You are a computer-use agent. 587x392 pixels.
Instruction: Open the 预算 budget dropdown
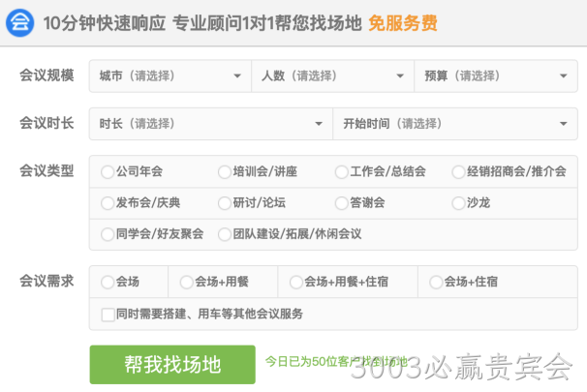pyautogui.click(x=496, y=75)
